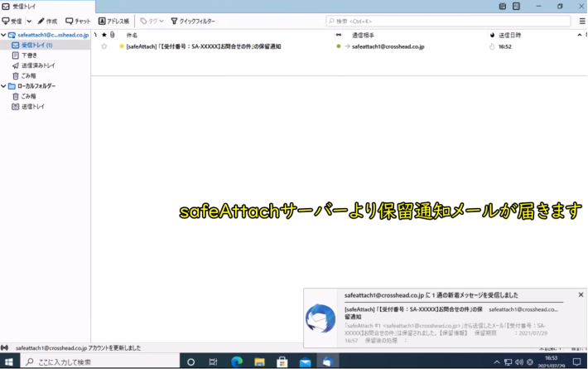
Task: Sort by 送信日時 column header
Action: (x=509, y=36)
